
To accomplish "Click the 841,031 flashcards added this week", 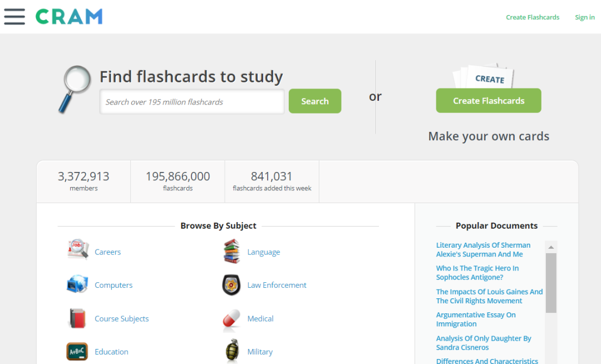I will (x=272, y=181).
